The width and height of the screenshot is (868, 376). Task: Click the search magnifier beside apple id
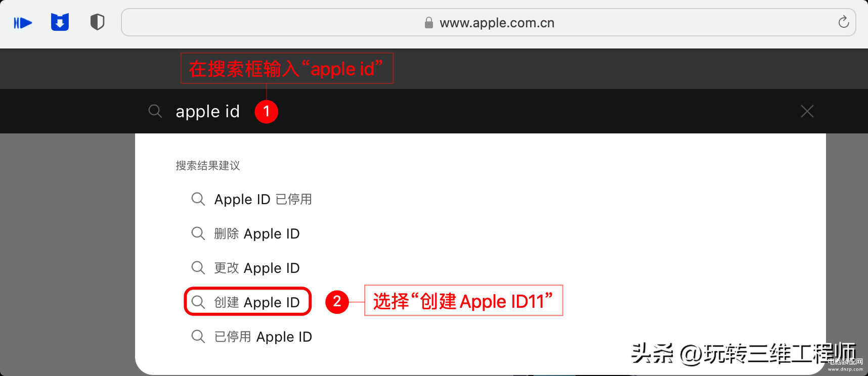click(155, 111)
